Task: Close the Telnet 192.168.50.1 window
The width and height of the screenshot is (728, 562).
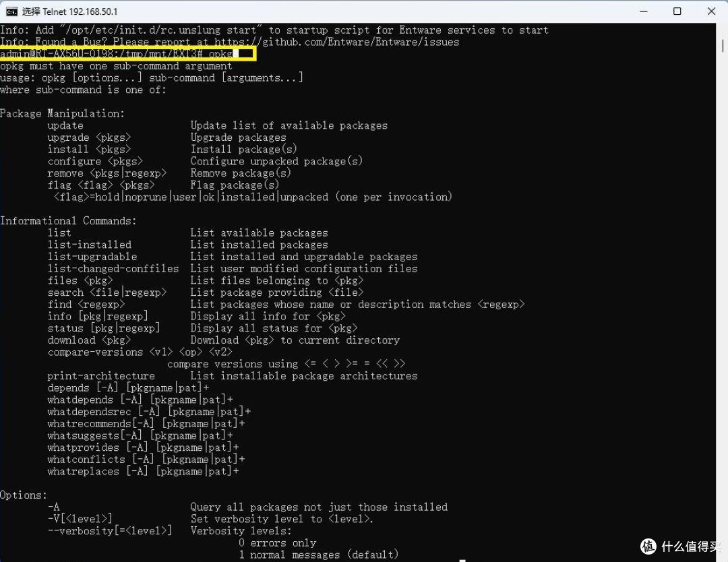Action: 711,11
